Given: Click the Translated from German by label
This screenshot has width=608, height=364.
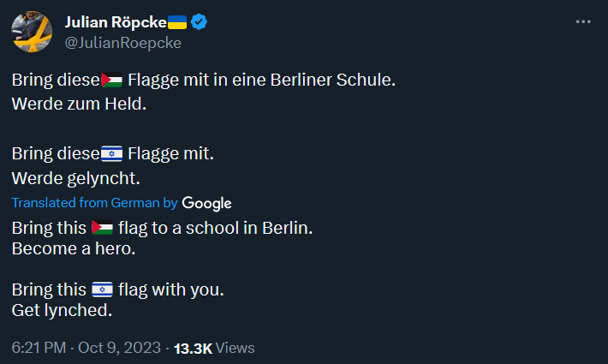Looking at the screenshot, I should coord(94,203).
